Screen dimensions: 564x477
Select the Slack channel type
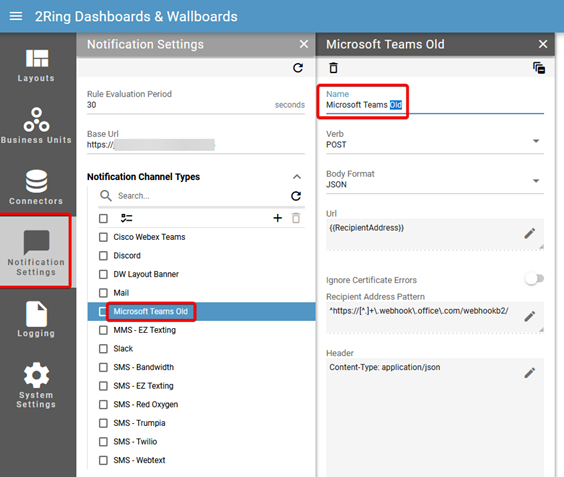201,349
